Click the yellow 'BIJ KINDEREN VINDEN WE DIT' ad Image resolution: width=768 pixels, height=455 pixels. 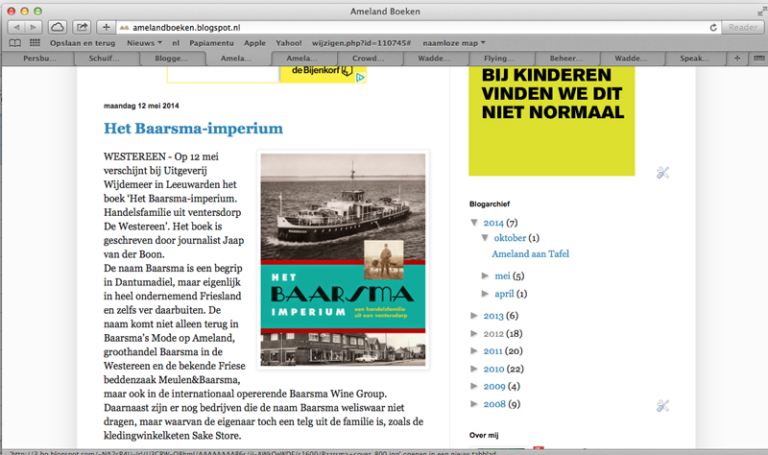pos(552,121)
